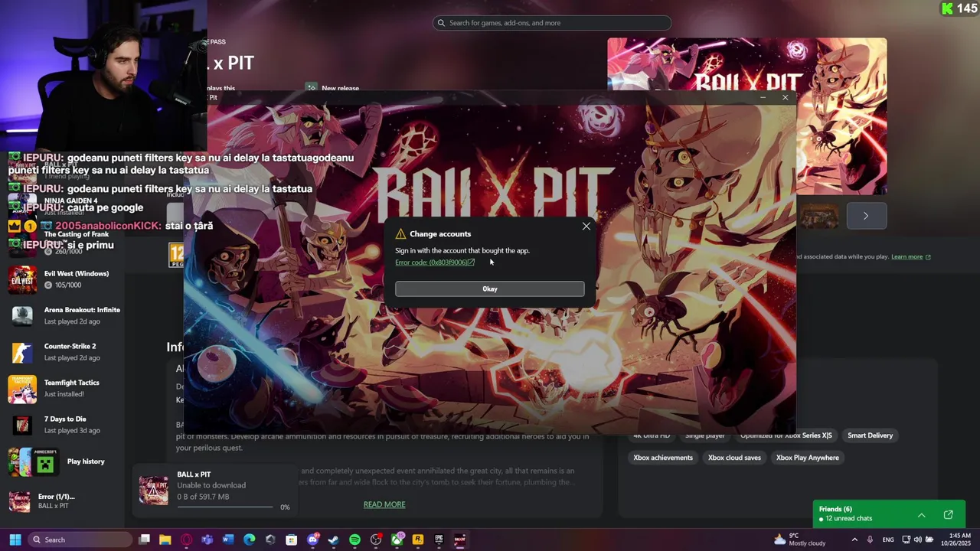The image size is (980, 551).
Task: Click the Evil West game icon
Action: [x=22, y=279]
